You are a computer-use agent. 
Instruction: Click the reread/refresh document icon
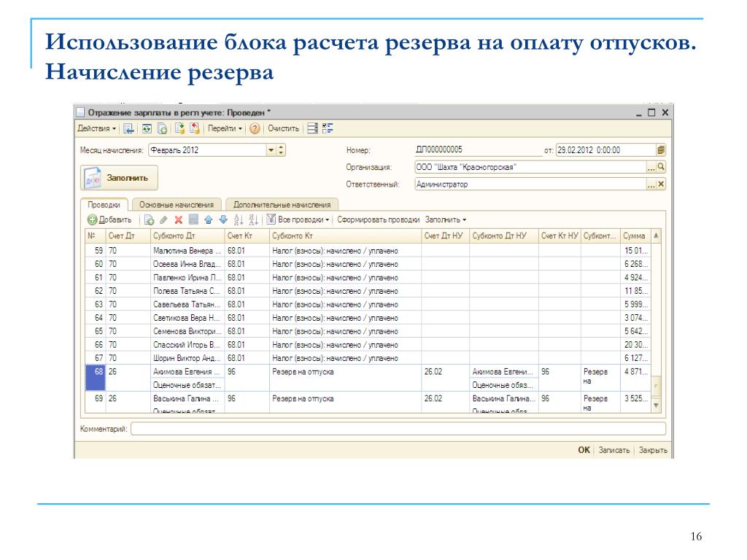tap(147, 128)
